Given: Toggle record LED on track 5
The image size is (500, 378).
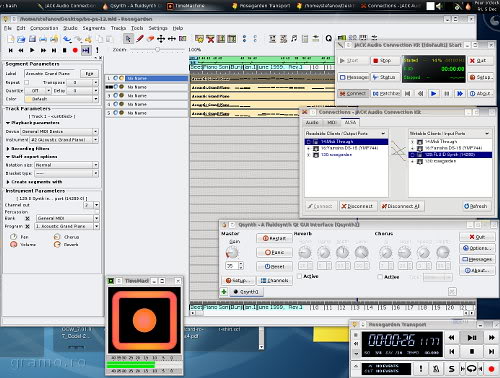Looking at the screenshot, I should [121, 113].
